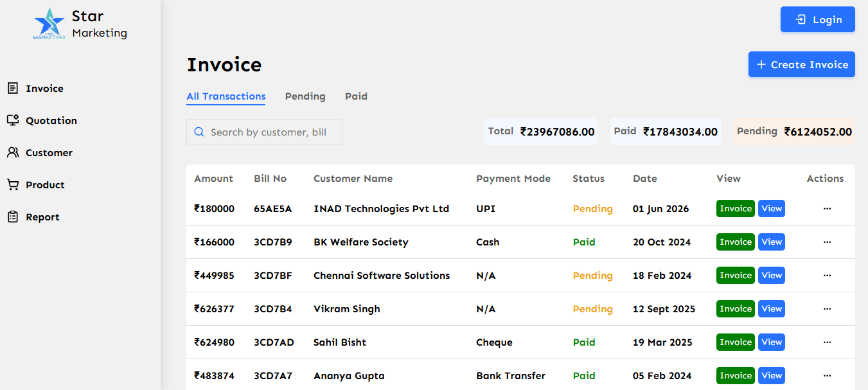Open actions menu for Vikram Singh
868x390 pixels.
827,309
